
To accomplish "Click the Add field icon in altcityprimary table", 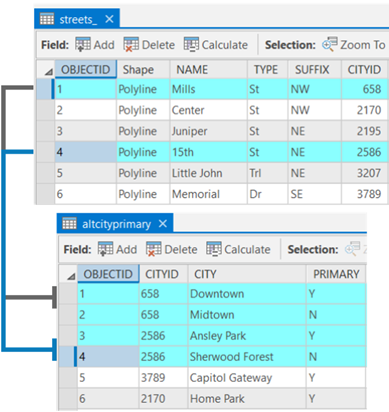I will [105, 249].
